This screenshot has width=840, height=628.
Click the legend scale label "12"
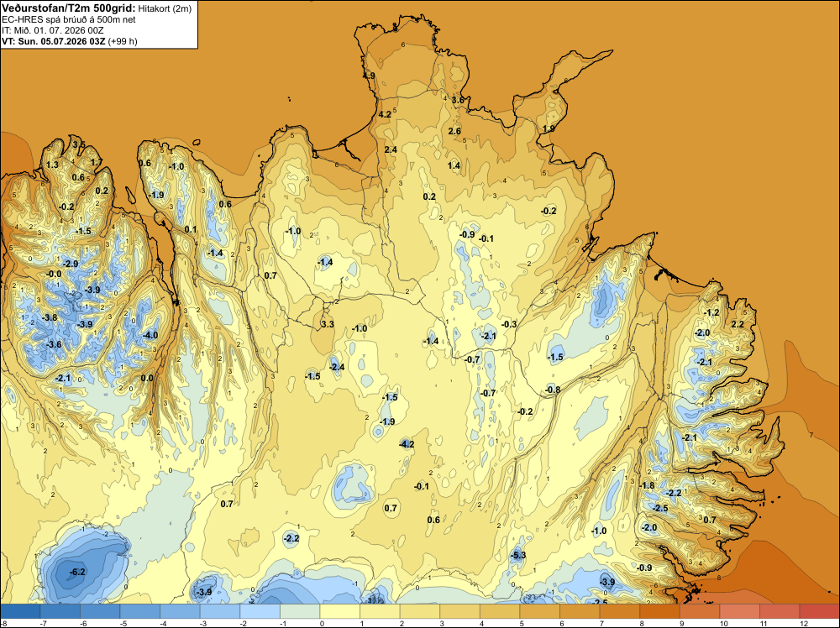coord(803,623)
